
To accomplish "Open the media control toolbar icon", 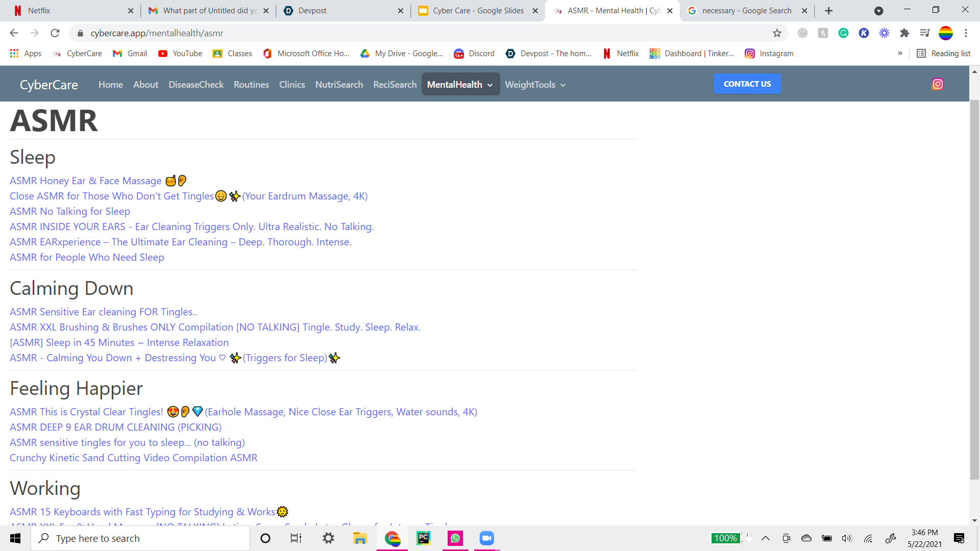I will (925, 33).
